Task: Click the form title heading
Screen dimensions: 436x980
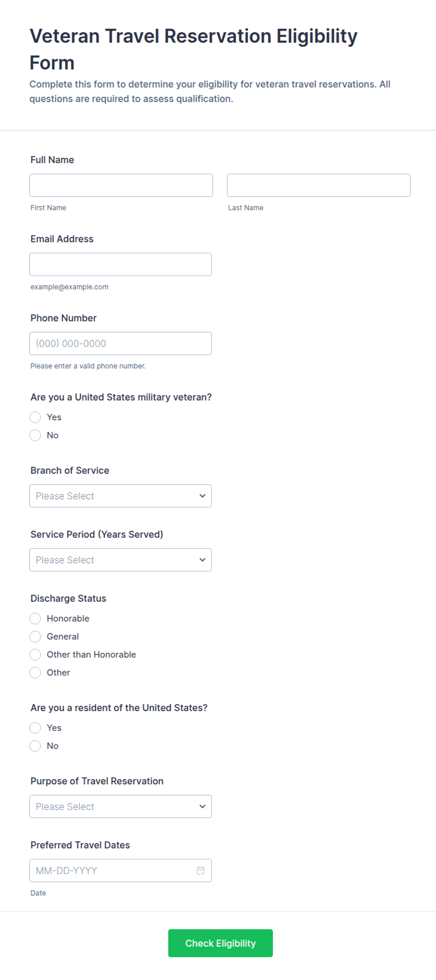Action: pos(193,49)
